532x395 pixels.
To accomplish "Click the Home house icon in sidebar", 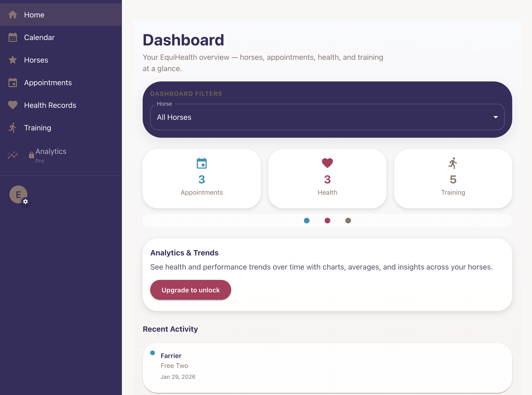I will coord(12,15).
